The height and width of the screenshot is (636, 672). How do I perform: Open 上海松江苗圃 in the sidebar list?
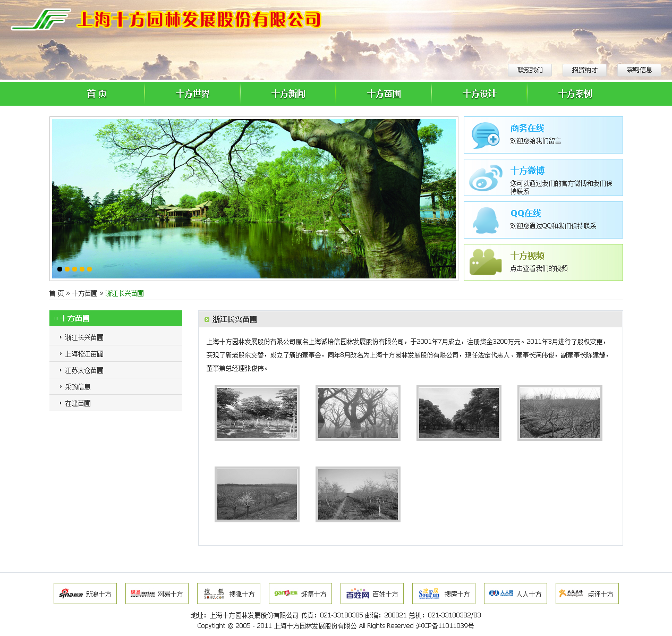coord(84,354)
